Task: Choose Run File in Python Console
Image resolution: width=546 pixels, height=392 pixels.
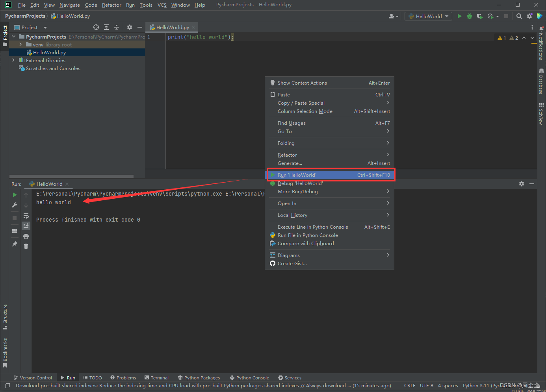Action: (330, 235)
